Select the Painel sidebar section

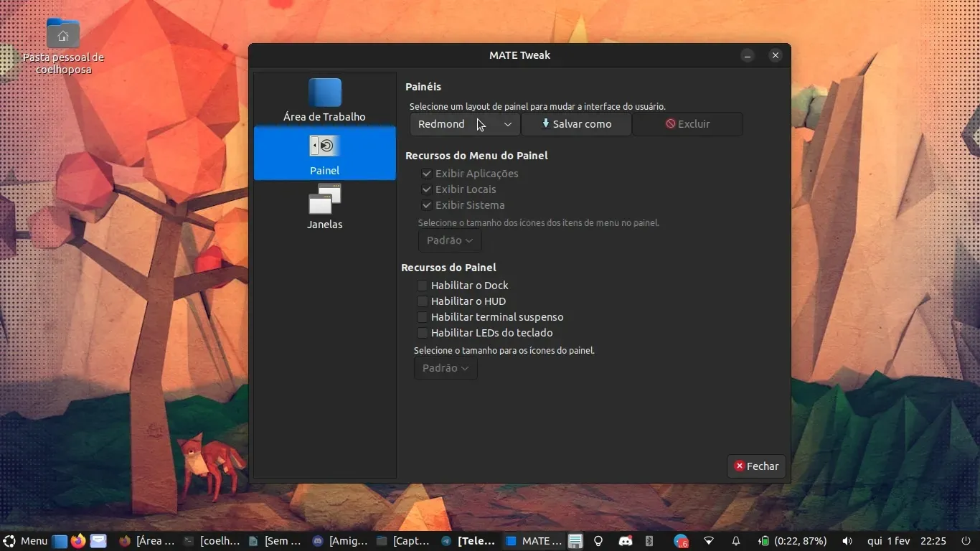click(324, 154)
